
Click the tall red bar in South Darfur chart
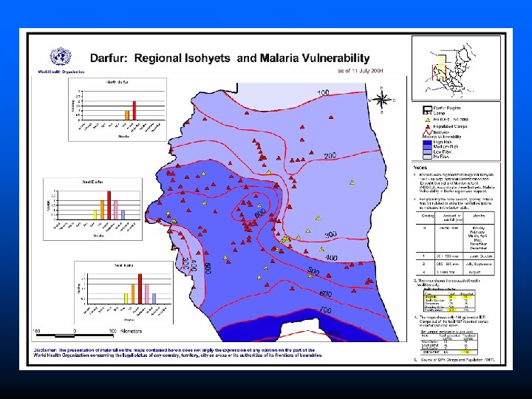[x=140, y=288]
